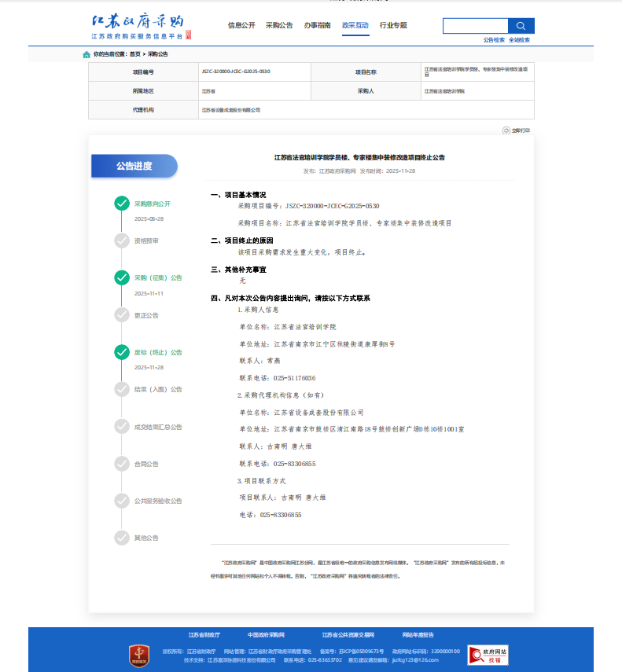
Task: Click grey checkmark beside 合同公告
Action: (121, 464)
